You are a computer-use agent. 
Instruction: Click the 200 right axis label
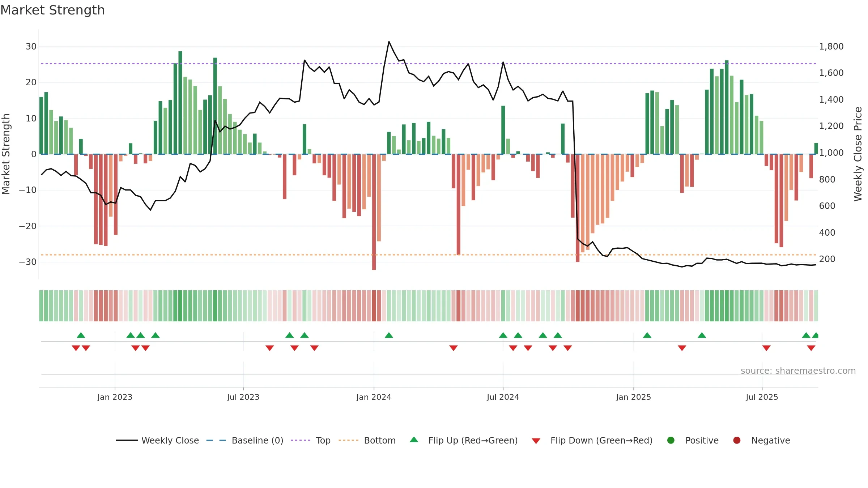827,259
